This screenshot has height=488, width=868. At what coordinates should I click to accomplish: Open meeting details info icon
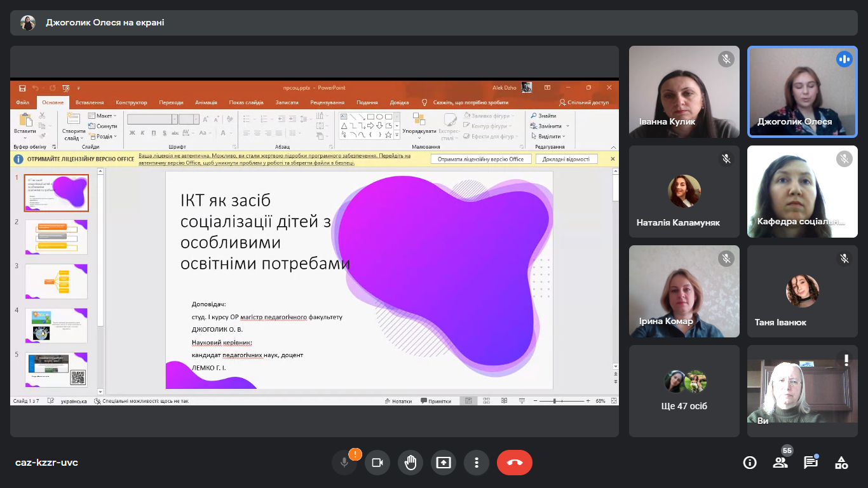pyautogui.click(x=750, y=463)
